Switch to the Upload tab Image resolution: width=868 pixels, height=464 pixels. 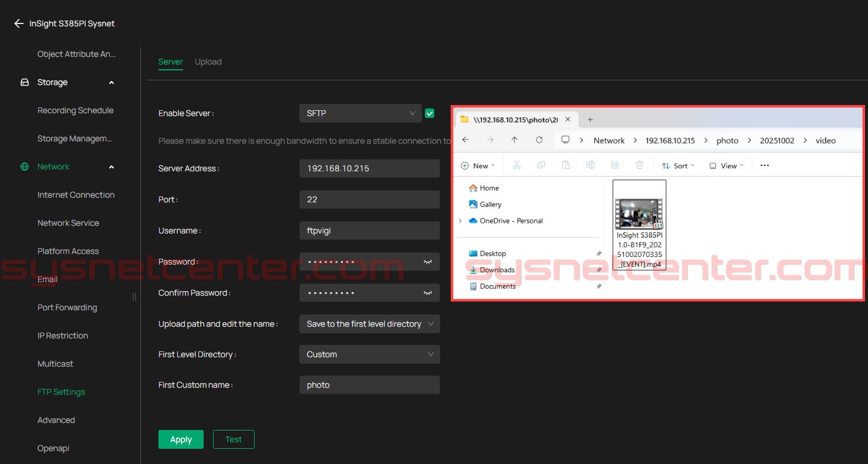point(208,62)
